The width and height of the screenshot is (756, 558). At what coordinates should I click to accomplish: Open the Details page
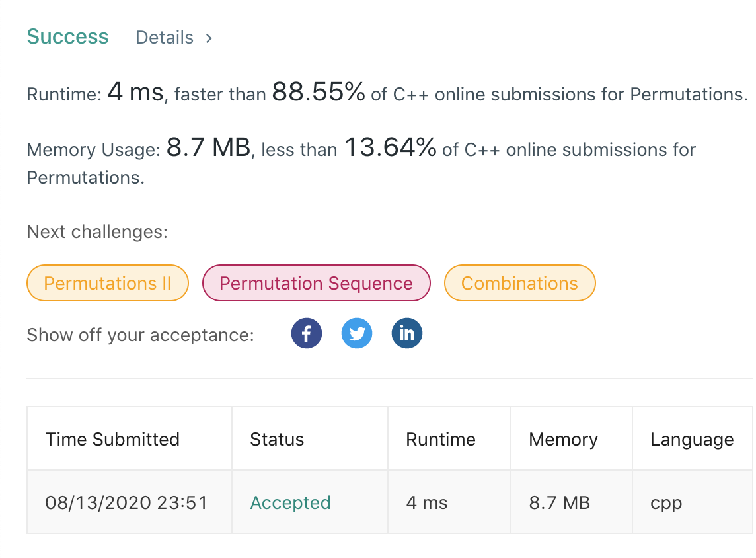tap(164, 38)
